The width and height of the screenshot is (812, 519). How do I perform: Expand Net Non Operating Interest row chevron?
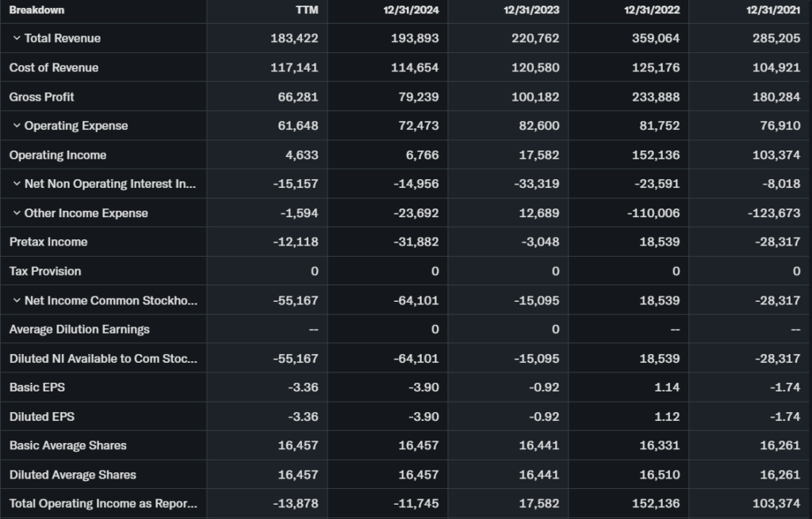pyautogui.click(x=17, y=184)
